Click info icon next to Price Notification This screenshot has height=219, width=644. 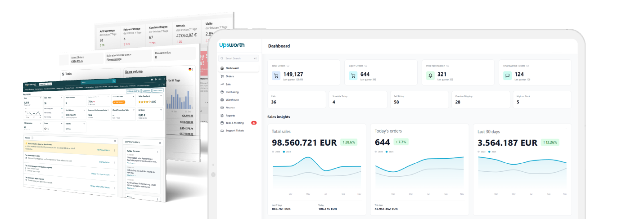click(448, 66)
